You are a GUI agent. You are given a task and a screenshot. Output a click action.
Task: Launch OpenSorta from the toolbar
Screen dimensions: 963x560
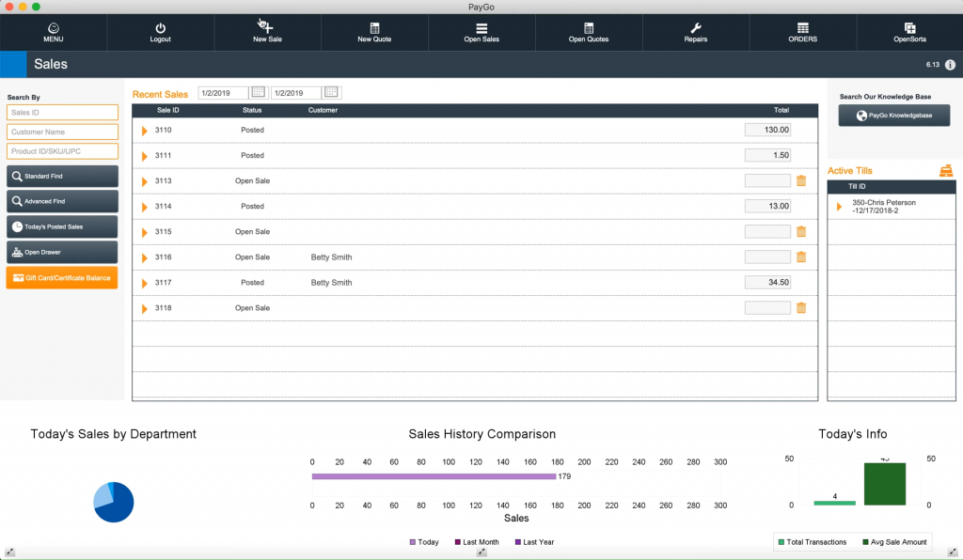[x=909, y=31]
